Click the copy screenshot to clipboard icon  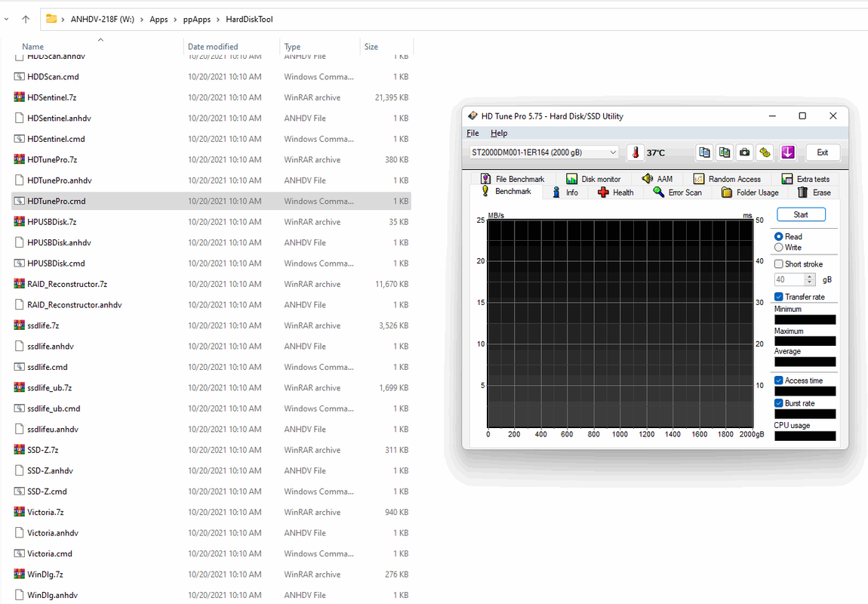click(x=724, y=153)
